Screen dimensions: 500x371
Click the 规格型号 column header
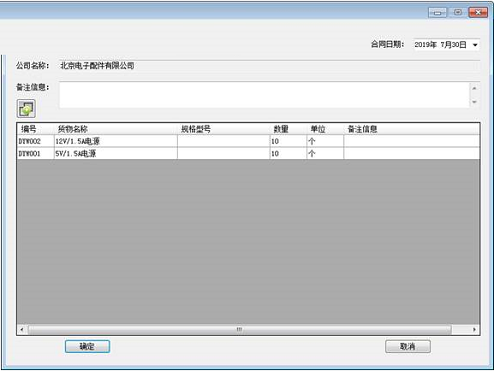tap(224, 129)
